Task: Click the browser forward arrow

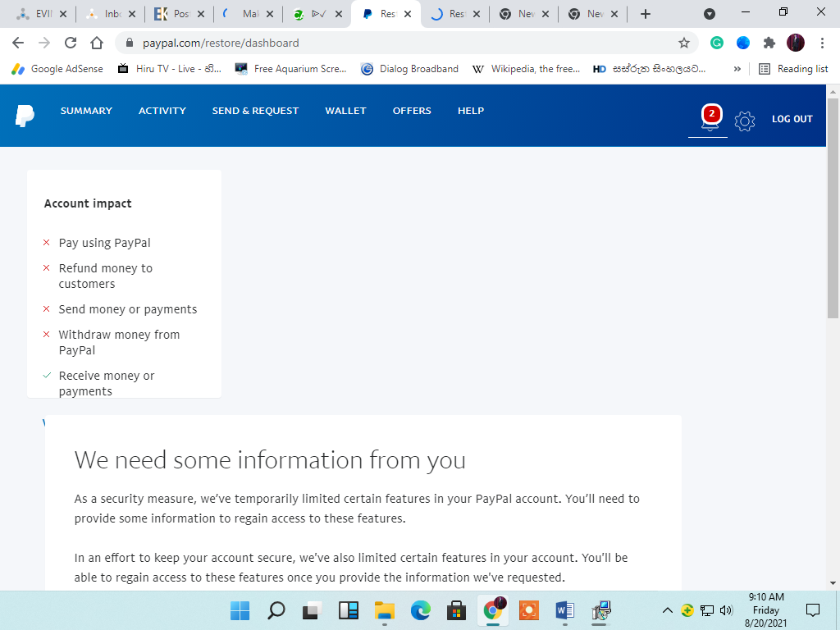Action: click(x=44, y=43)
